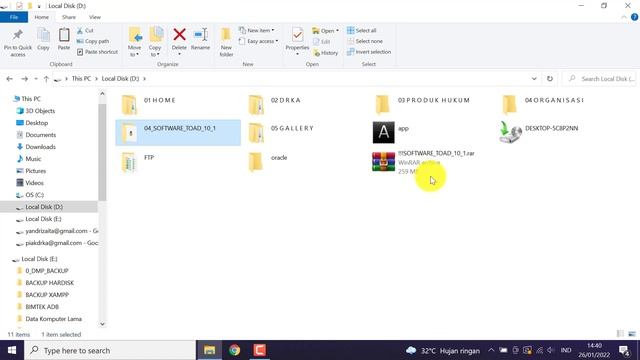
Task: Select the 04_SOFTWARE_TOAD_10_1 folder
Action: coord(178,133)
